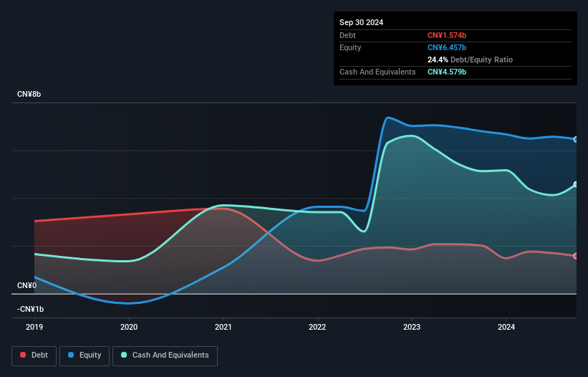Click the Equity label in the tooltip
This screenshot has width=588, height=377.
[350, 47]
